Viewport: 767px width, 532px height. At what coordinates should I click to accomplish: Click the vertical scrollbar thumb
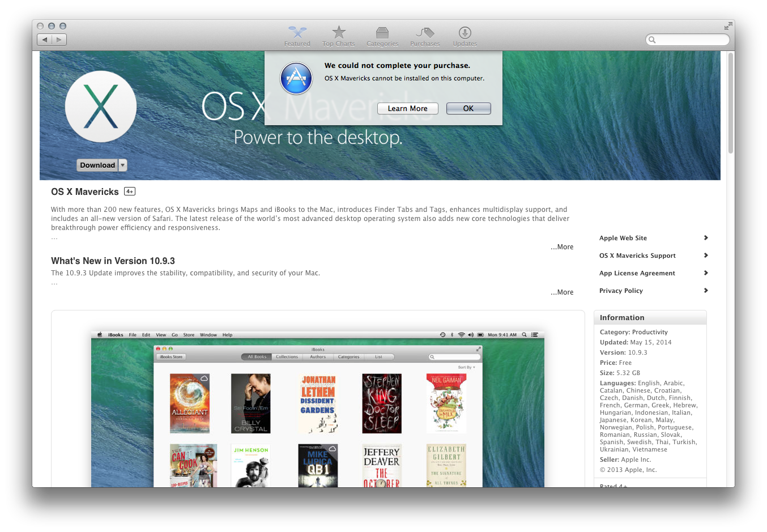point(731,103)
